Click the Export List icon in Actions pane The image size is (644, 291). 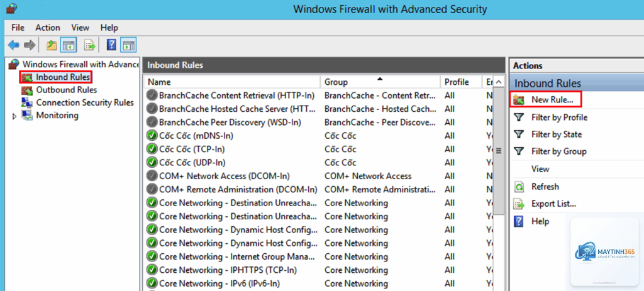pyautogui.click(x=519, y=204)
